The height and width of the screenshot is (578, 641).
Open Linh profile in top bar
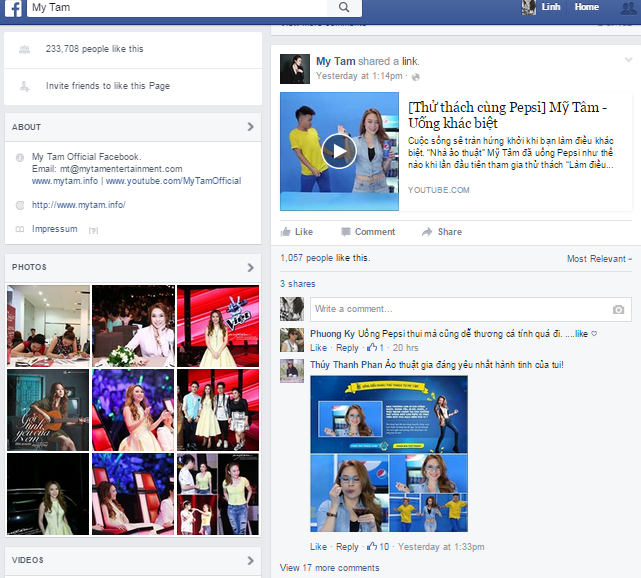(541, 7)
